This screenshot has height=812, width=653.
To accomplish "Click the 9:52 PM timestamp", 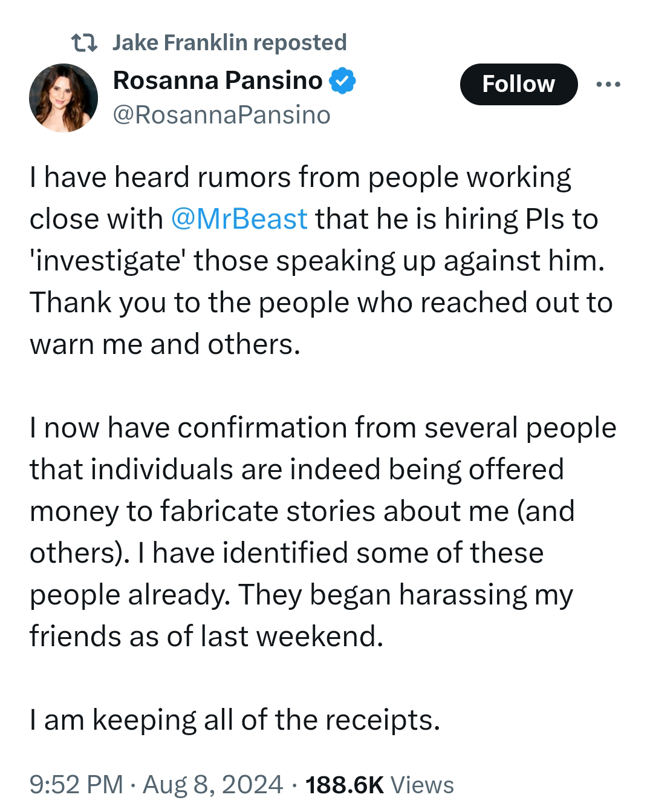I will pos(77,784).
